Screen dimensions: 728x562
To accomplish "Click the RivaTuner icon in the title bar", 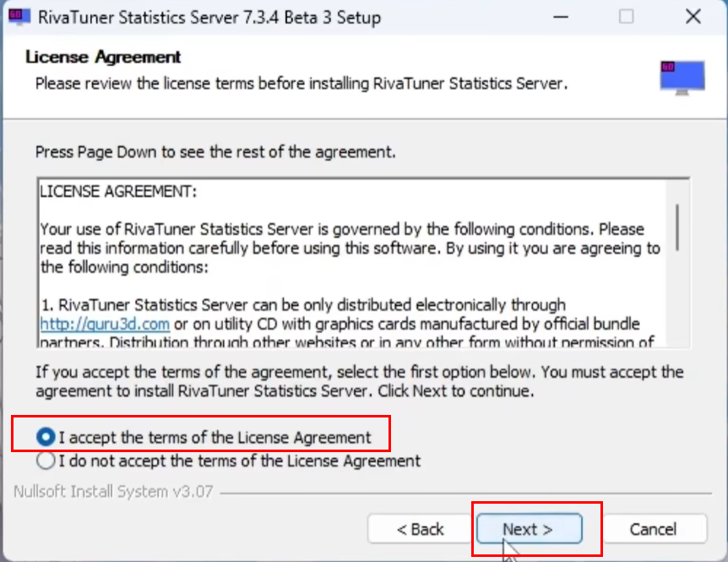I will pyautogui.click(x=19, y=17).
